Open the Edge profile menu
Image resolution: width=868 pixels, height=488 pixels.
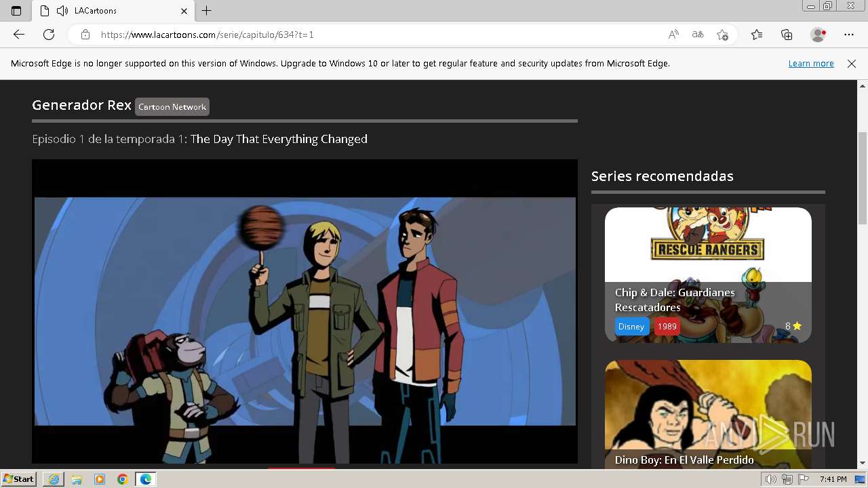[818, 35]
